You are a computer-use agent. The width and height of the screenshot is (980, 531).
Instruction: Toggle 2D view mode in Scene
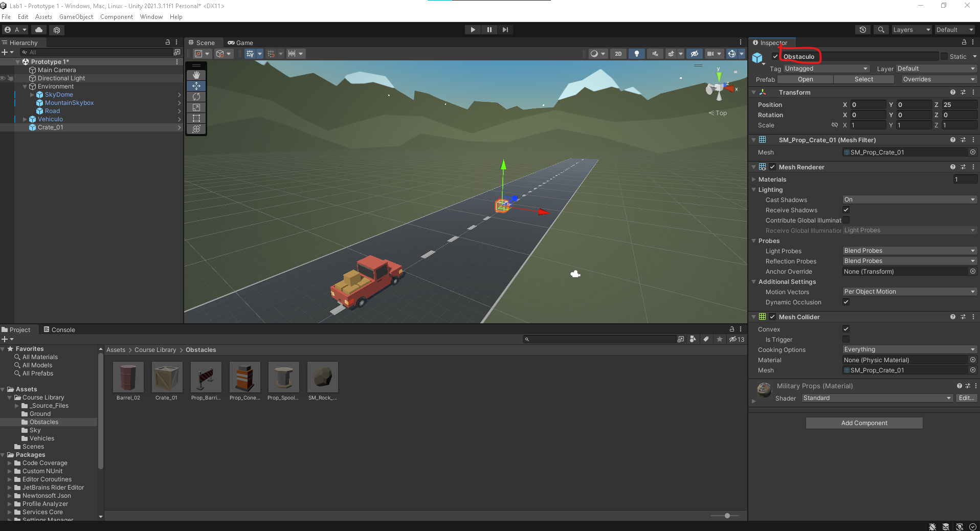(618, 54)
